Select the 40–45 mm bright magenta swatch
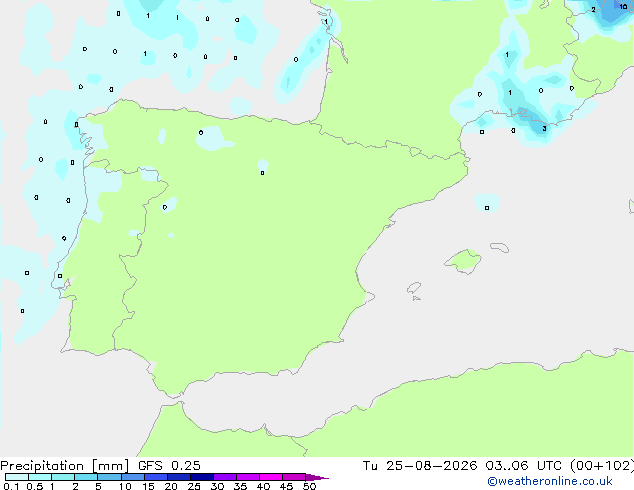Viewport: 634px width, 490px height. (x=271, y=477)
